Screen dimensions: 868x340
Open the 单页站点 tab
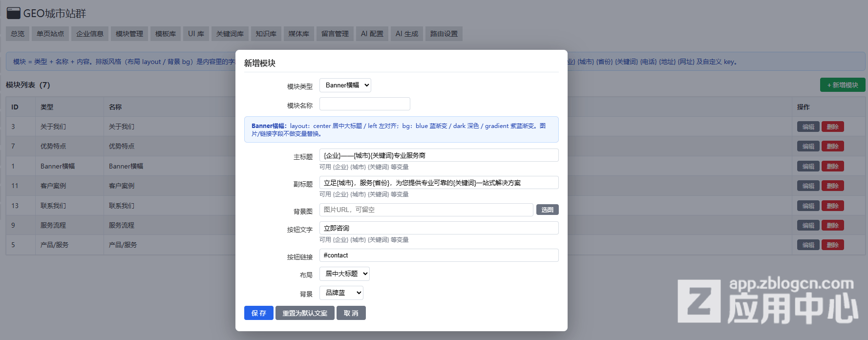tap(50, 34)
